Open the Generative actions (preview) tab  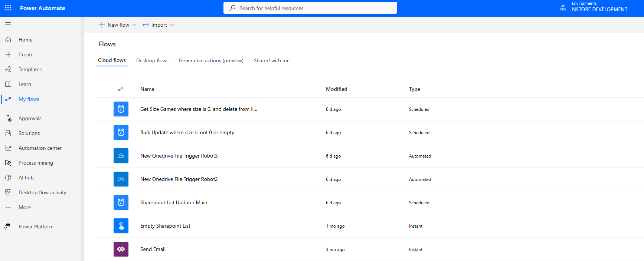[x=211, y=60]
